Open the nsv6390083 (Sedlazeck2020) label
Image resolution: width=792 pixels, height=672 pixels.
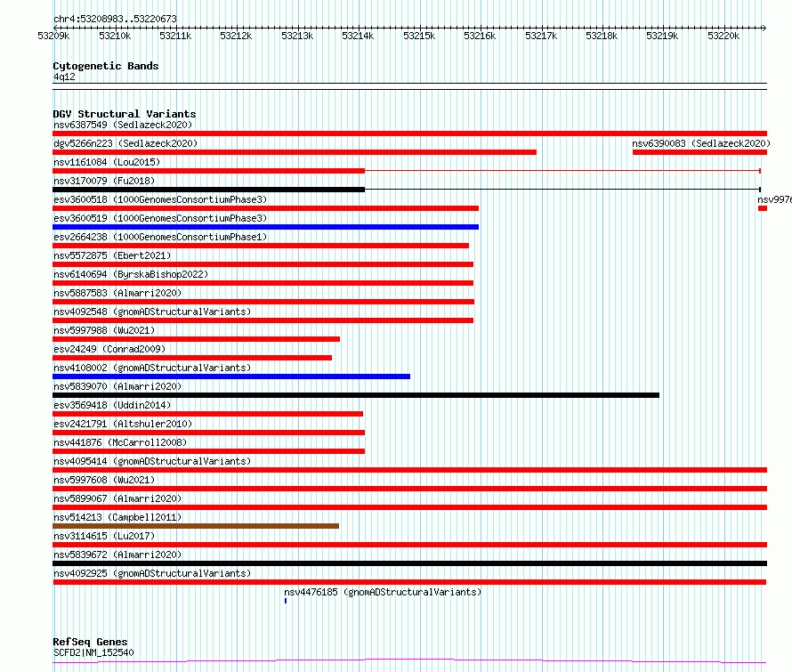[x=701, y=143]
